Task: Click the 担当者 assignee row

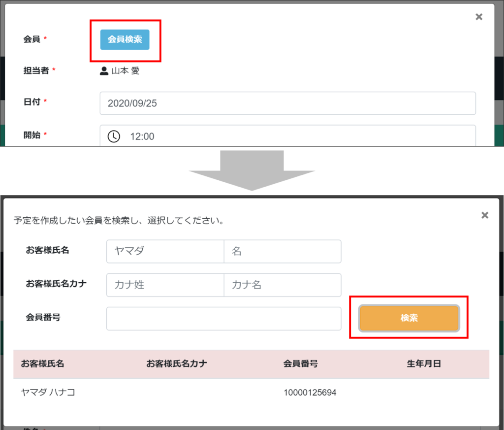Action: [35, 71]
